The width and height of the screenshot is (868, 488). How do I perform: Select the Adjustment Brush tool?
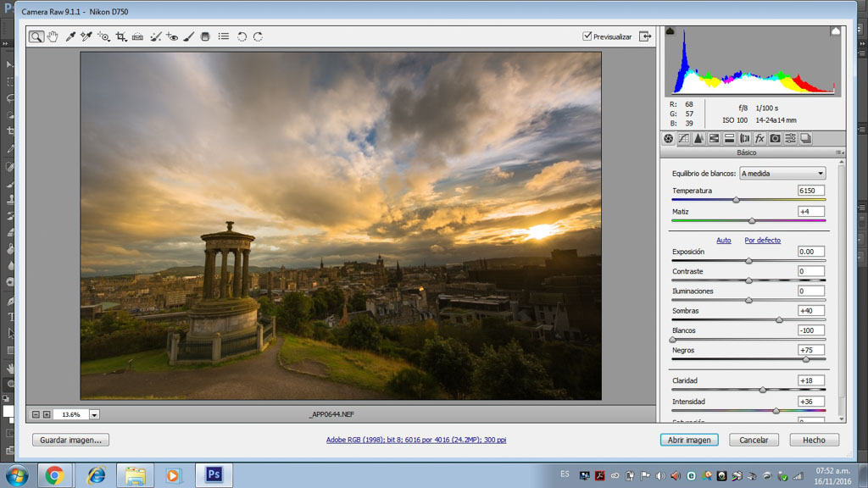189,36
